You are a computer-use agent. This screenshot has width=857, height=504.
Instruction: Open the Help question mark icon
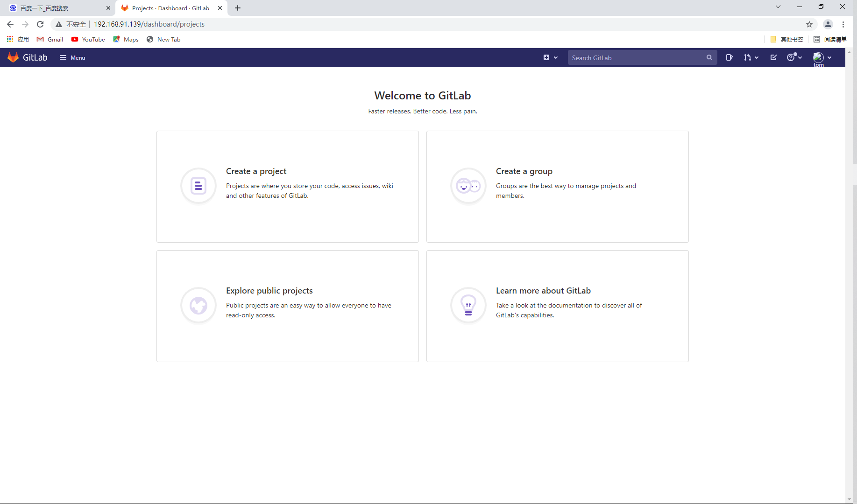791,57
